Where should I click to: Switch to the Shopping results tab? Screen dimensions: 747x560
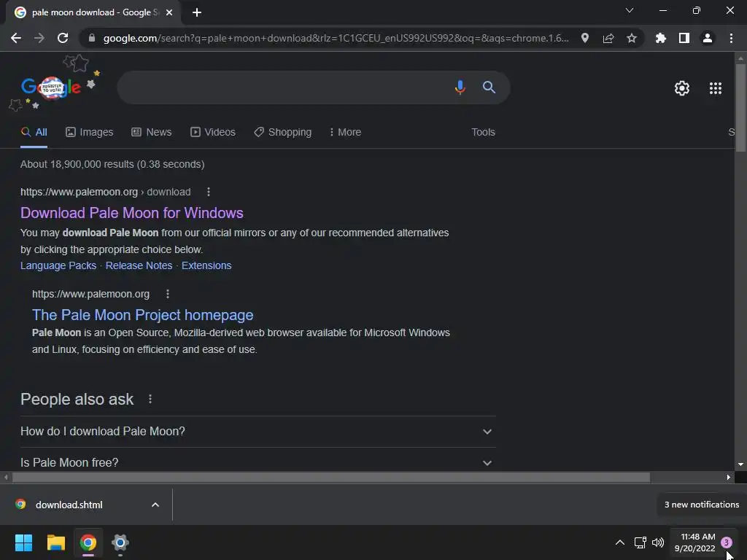(283, 133)
